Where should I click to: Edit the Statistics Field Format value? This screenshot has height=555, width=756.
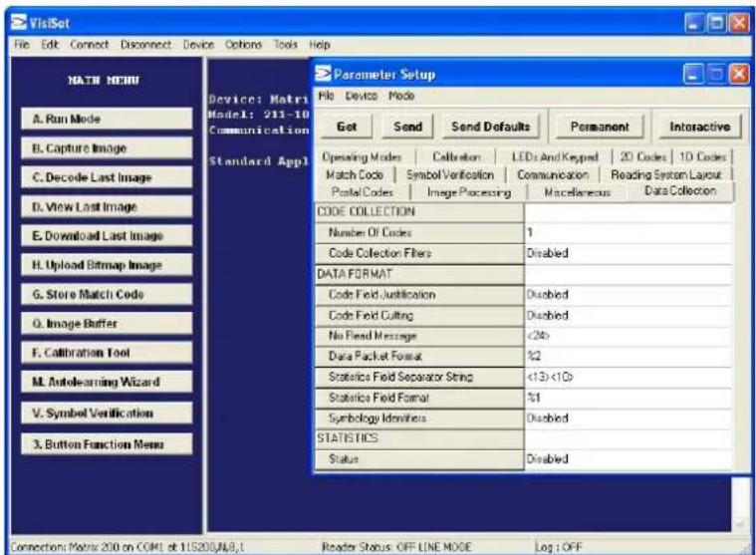point(628,398)
